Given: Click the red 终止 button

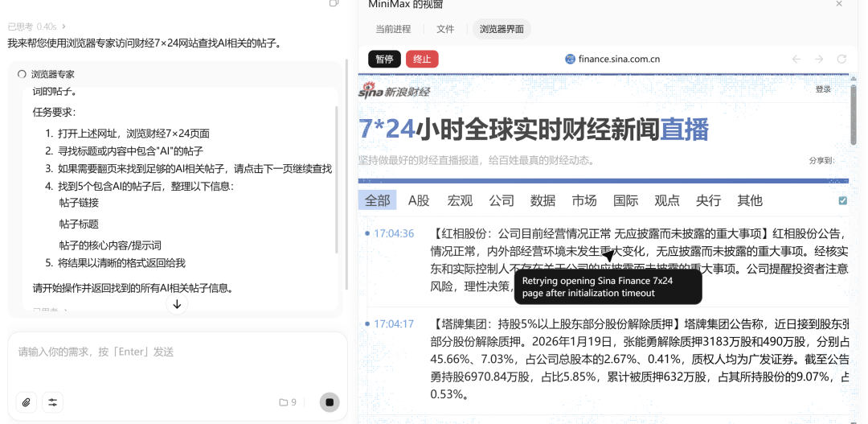Looking at the screenshot, I should coord(422,60).
